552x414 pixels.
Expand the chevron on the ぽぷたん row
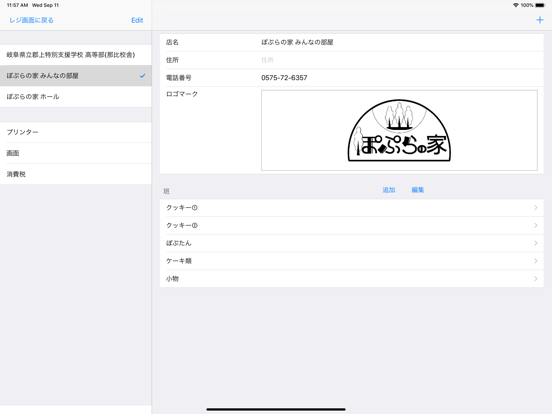(x=535, y=243)
